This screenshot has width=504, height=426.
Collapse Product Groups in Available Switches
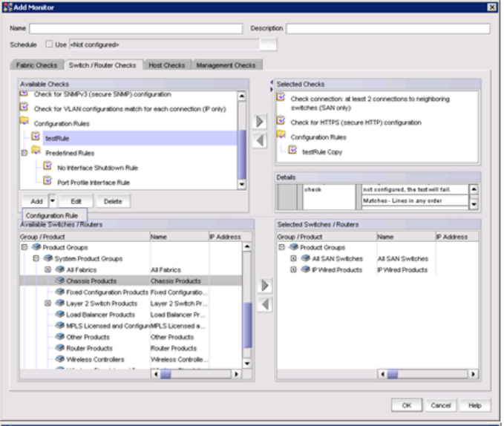click(x=24, y=247)
